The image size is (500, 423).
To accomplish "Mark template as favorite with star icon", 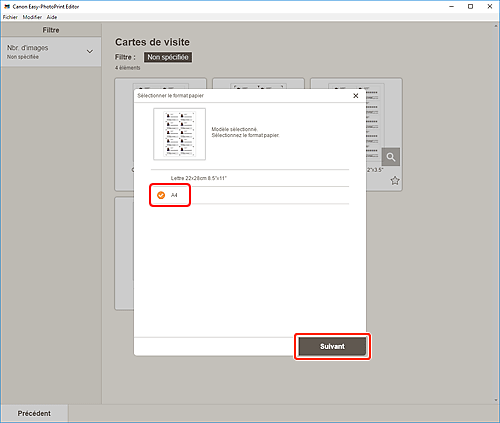I will coord(395,181).
